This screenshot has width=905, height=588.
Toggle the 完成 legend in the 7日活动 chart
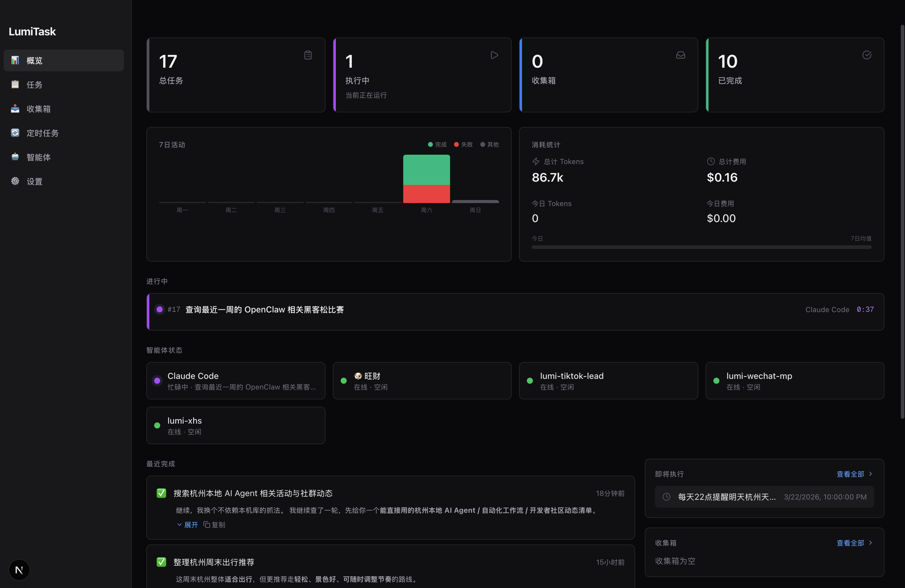click(437, 144)
